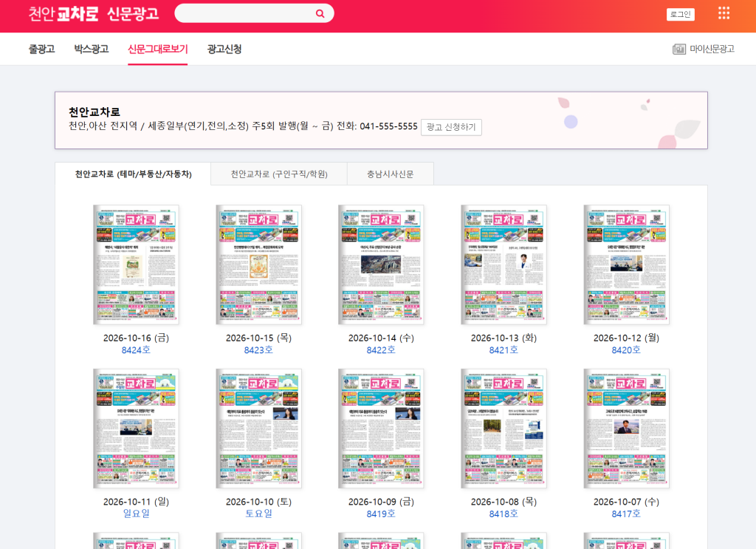Click the 일요일 link under 2026-10-11
The image size is (756, 549).
pyautogui.click(x=136, y=514)
